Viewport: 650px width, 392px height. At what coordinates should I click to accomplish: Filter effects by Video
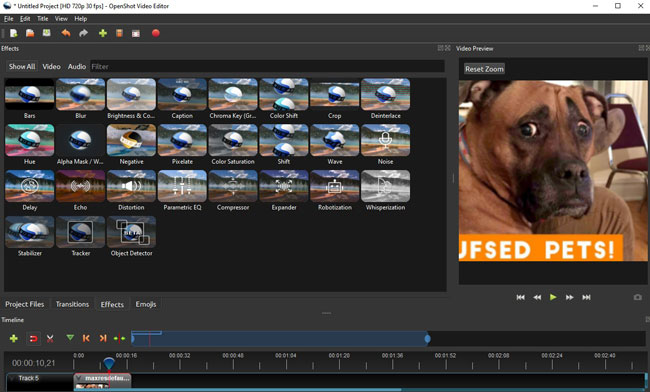(x=51, y=66)
